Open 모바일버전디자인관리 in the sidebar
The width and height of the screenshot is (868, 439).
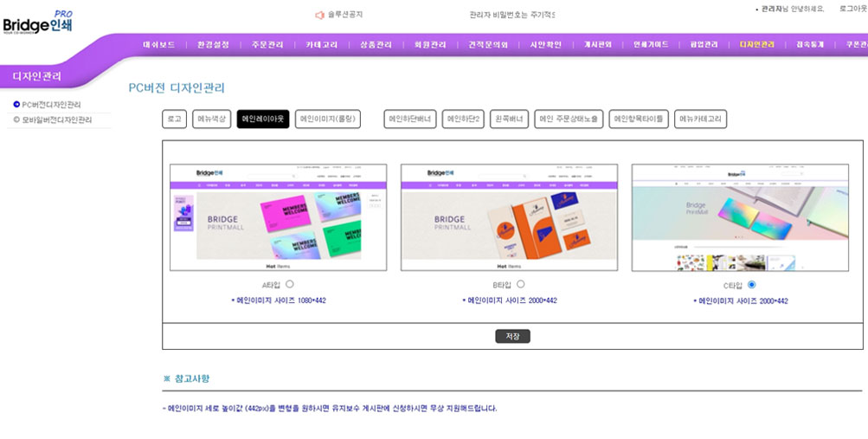(x=56, y=119)
